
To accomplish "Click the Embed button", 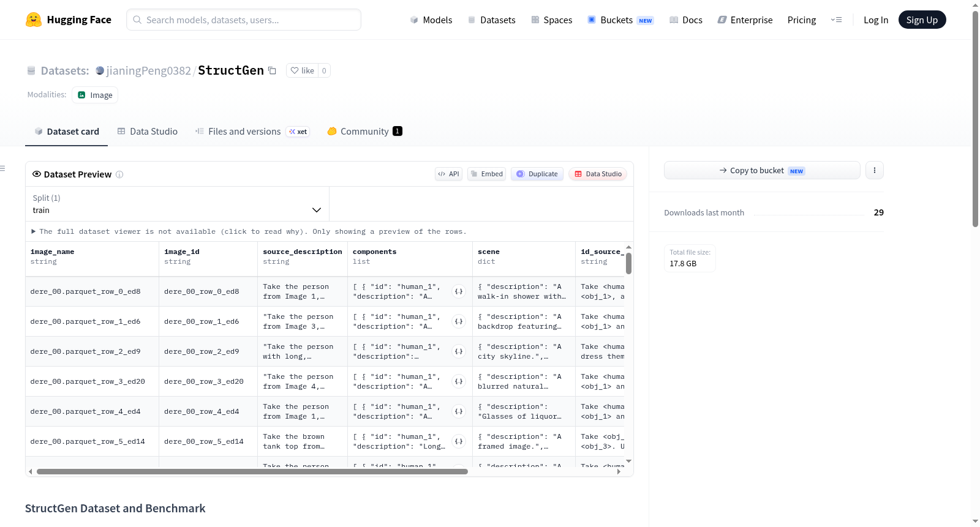I will tap(487, 174).
